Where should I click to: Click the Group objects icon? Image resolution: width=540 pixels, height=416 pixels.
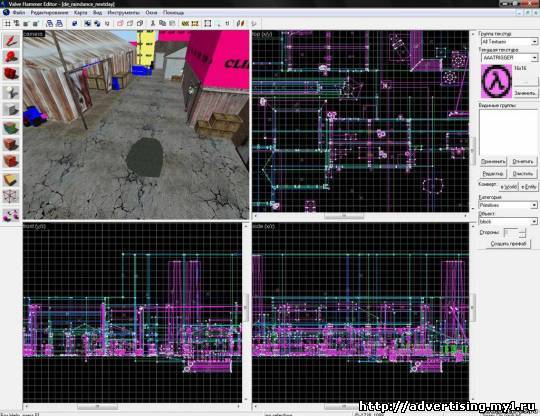[x=87, y=23]
